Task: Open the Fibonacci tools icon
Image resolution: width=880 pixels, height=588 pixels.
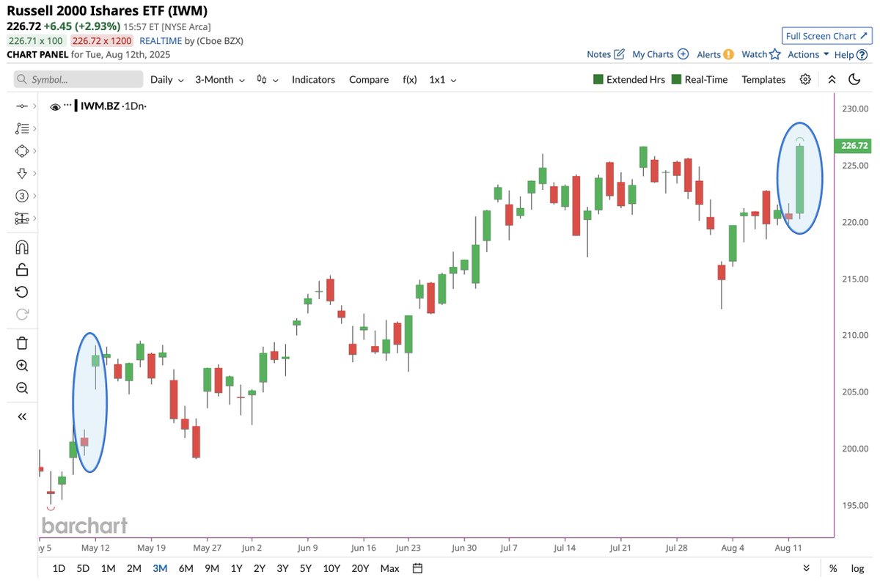Action: (x=21, y=128)
